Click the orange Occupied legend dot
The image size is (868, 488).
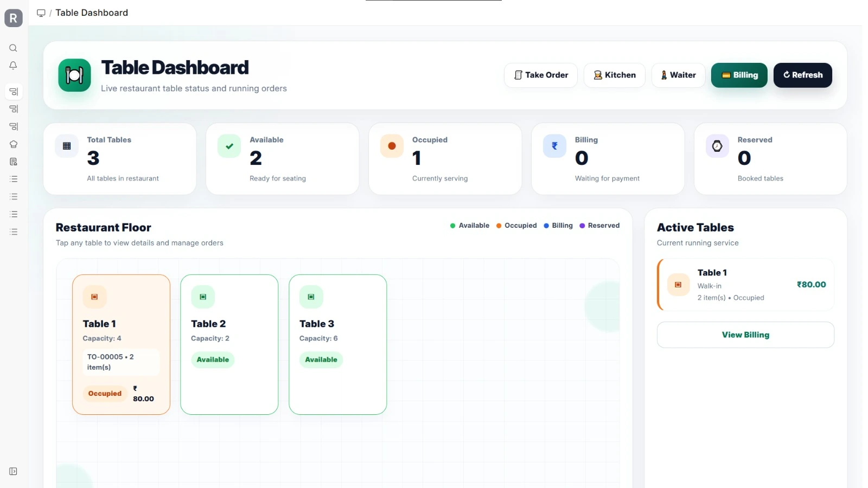click(499, 226)
